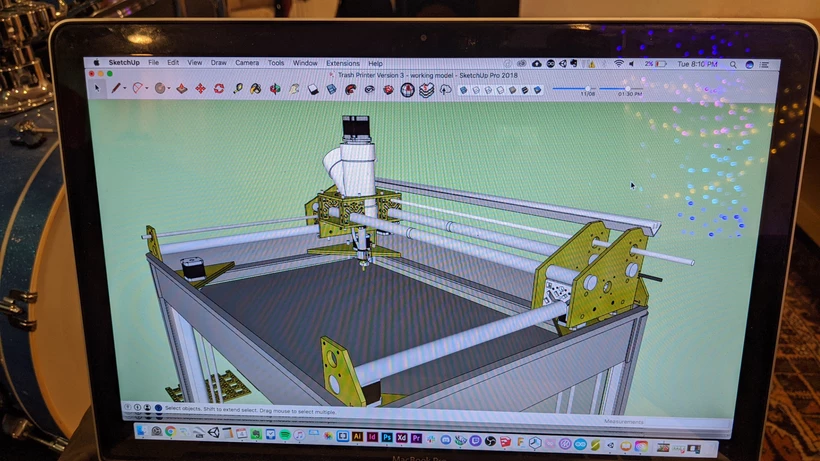820x461 pixels.
Task: Open the Draw menu
Action: [x=219, y=63]
